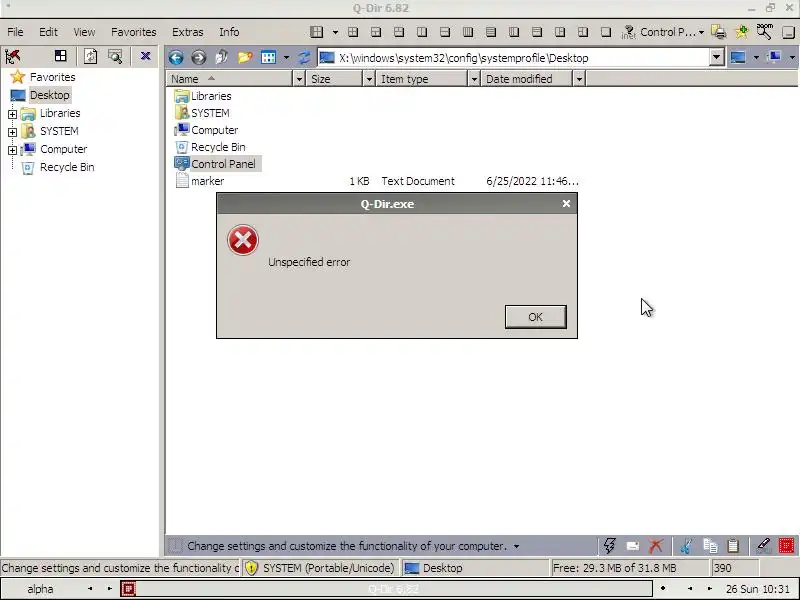Click the tree view icon in left panel

point(13,56)
